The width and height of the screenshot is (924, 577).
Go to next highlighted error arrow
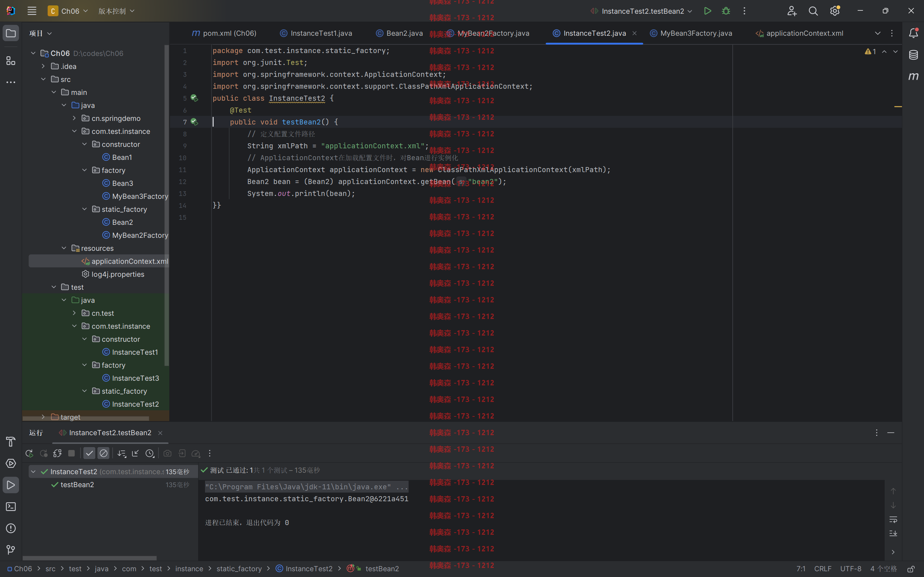(x=895, y=52)
